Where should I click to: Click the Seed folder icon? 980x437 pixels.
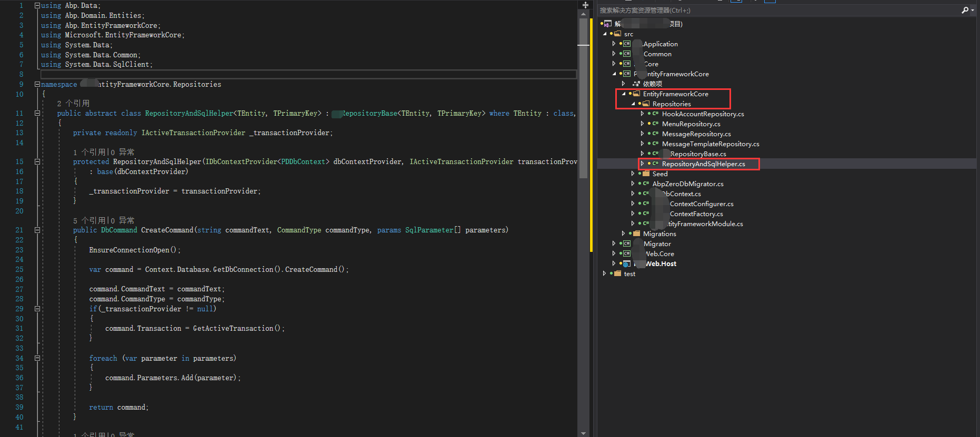pos(646,174)
